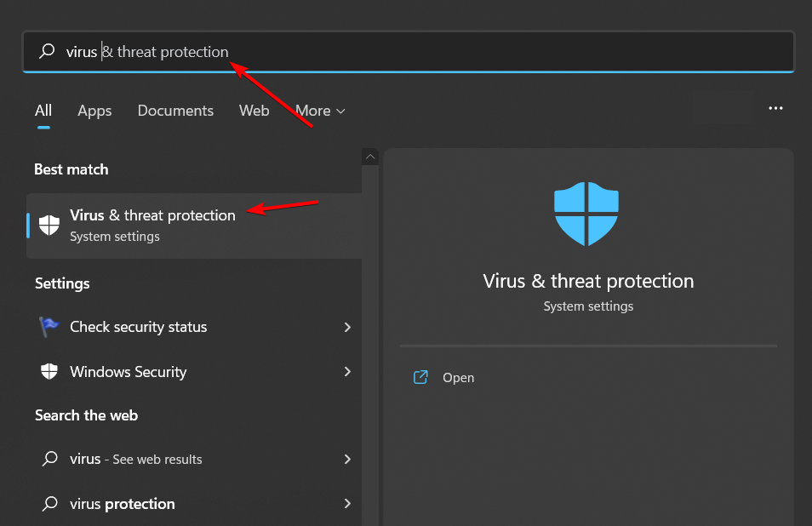Click the Windows Security shield icon
The height and width of the screenshot is (526, 812).
click(49, 372)
